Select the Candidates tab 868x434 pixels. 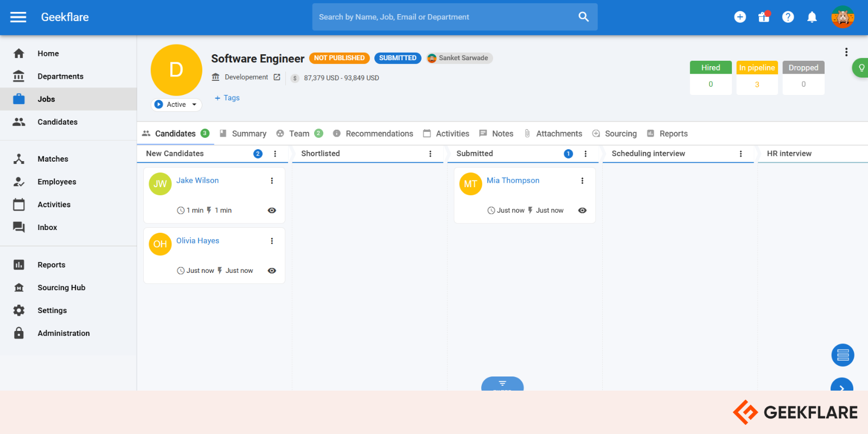click(x=175, y=133)
